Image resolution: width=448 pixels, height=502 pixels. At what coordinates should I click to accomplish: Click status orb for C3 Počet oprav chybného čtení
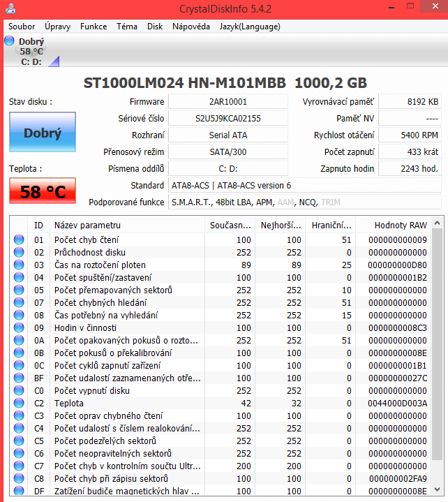(19, 415)
